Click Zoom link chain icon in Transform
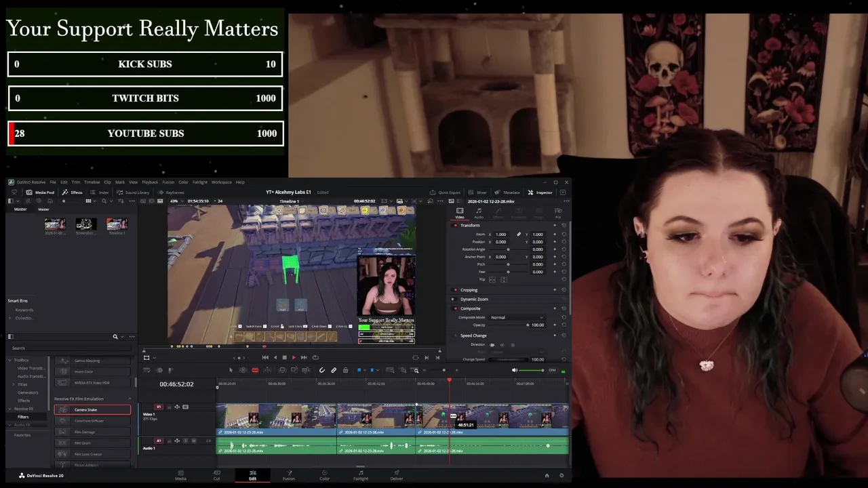The width and height of the screenshot is (868, 488). tap(519, 235)
